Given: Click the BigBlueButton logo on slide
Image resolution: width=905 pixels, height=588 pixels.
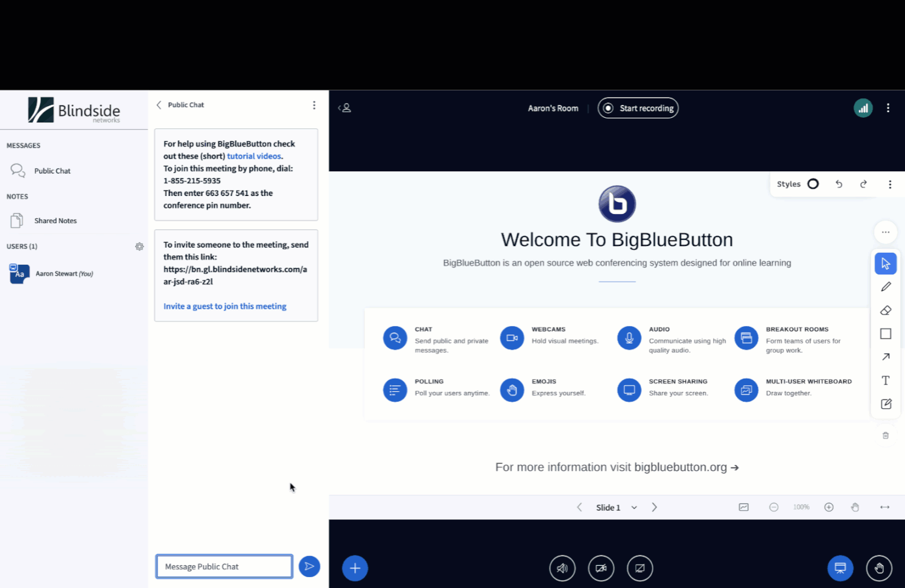Looking at the screenshot, I should (617, 204).
